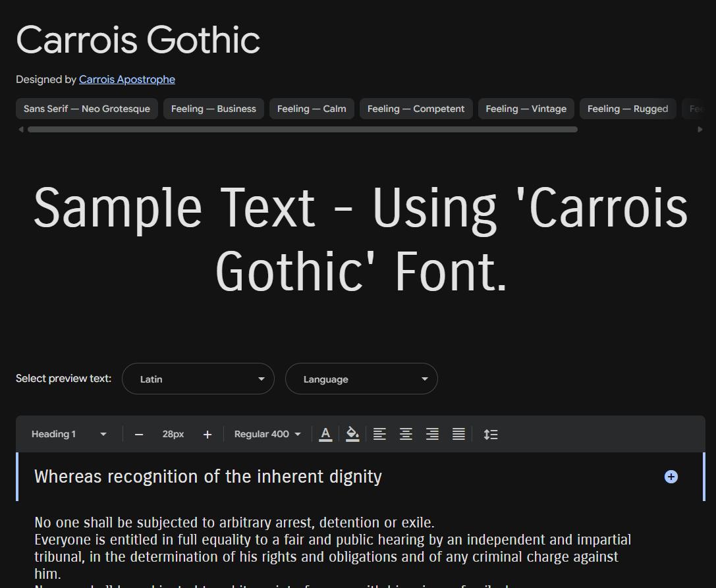
Task: Select the Feeling — Calm tag
Action: pos(312,109)
